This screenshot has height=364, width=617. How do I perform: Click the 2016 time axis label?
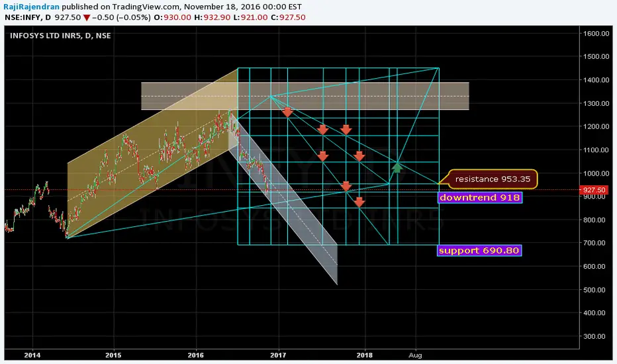195,355
